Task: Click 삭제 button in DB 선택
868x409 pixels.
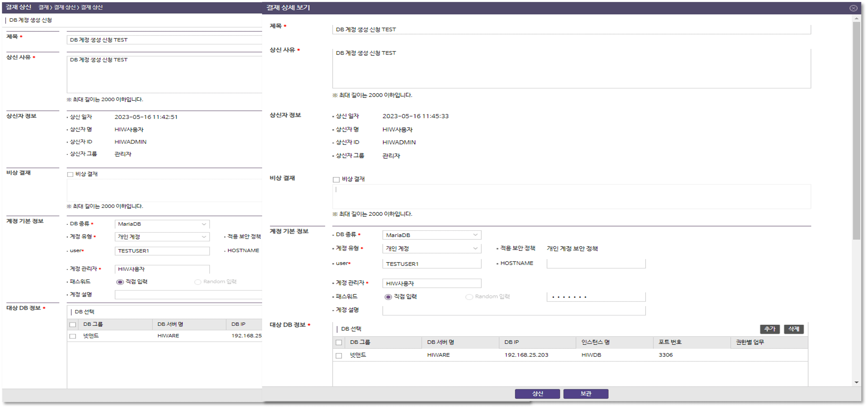Action: tap(794, 329)
